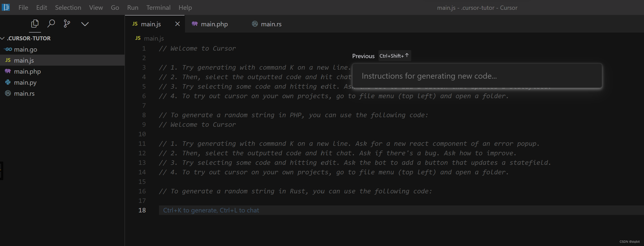Open the Selection menu

pyautogui.click(x=68, y=8)
